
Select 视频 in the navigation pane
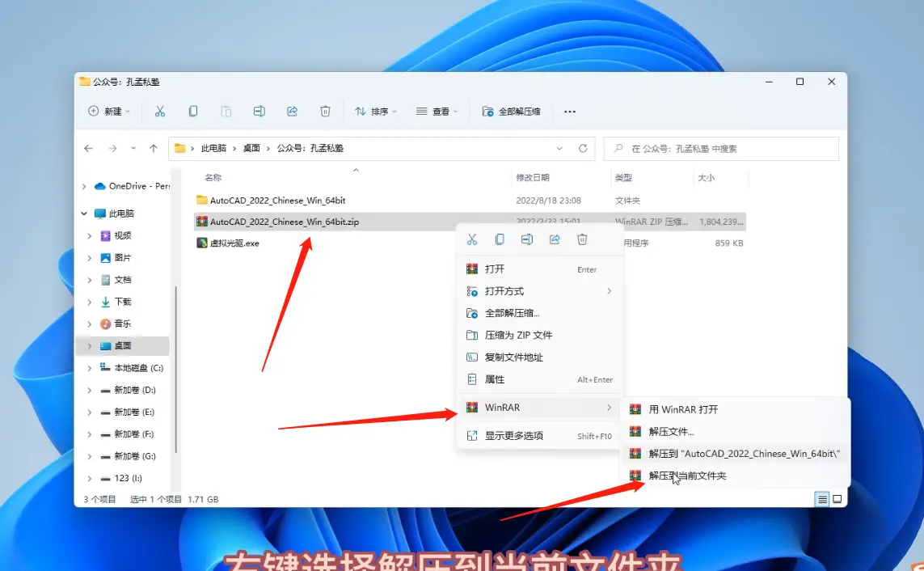pos(123,235)
